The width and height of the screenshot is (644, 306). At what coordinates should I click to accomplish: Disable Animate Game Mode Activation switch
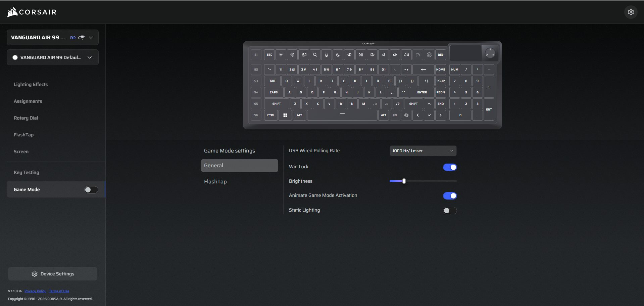[x=450, y=196]
